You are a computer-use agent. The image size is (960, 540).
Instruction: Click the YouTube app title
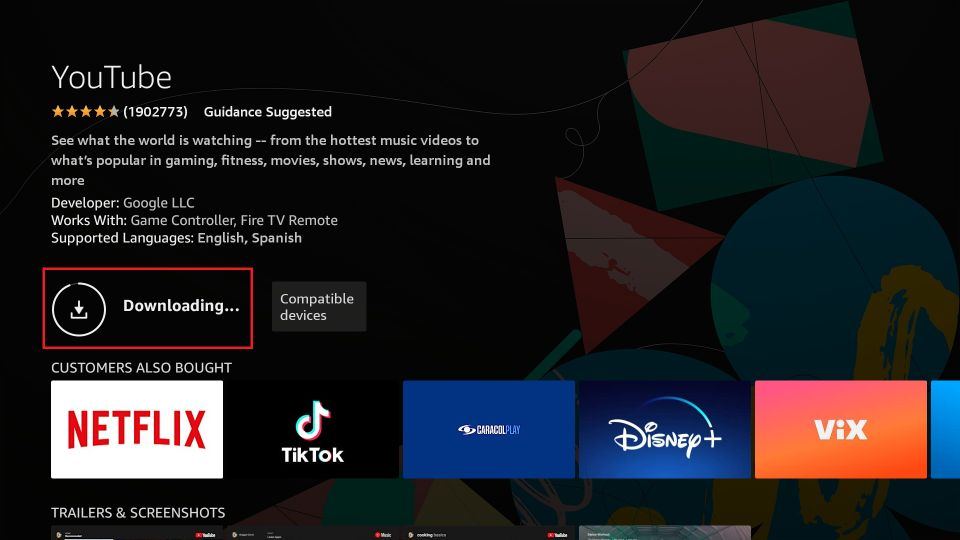(x=111, y=78)
